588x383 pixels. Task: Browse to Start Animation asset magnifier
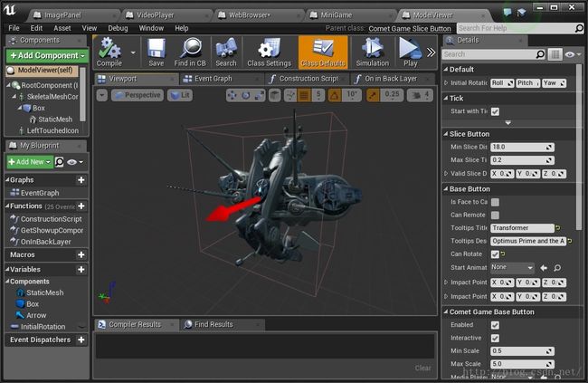pyautogui.click(x=557, y=268)
